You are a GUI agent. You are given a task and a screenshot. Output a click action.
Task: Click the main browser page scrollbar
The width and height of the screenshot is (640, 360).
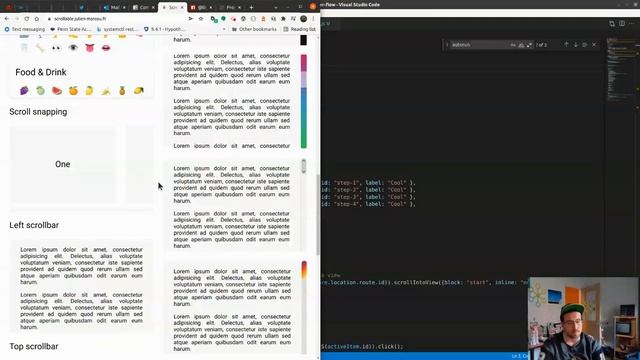pyautogui.click(x=318, y=214)
